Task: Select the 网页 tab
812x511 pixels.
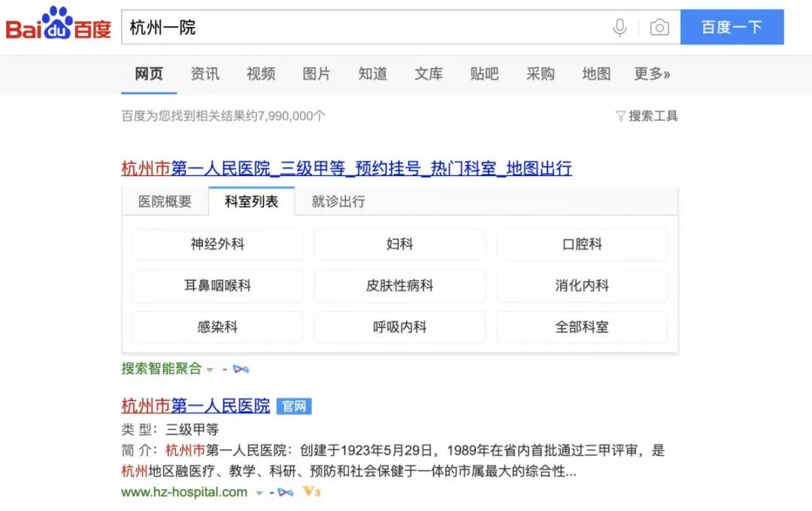Action: (149, 74)
